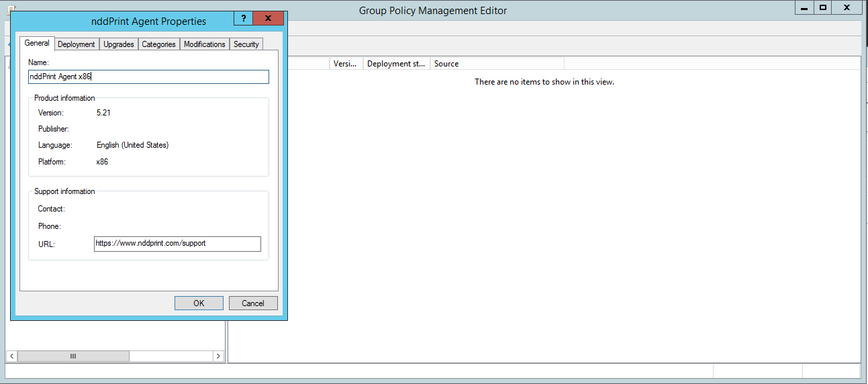Maximize the Group Policy Management Editor window

[822, 7]
